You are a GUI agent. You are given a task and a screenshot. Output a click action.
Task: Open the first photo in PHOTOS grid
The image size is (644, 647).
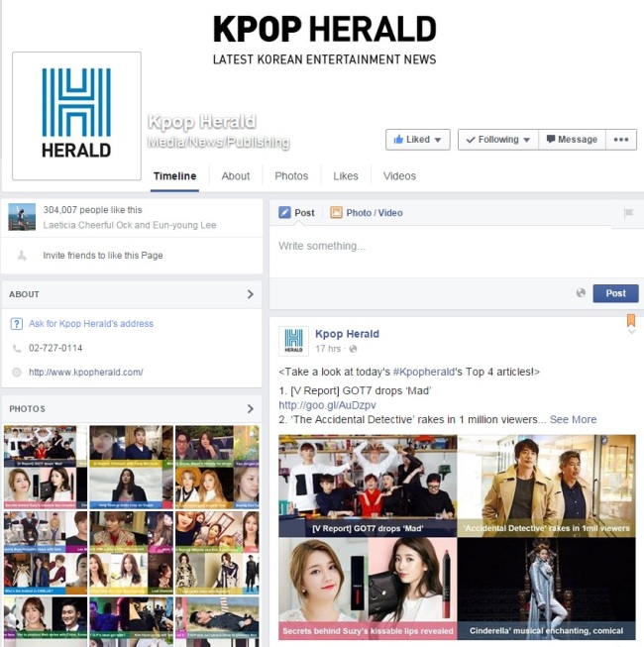click(x=46, y=467)
